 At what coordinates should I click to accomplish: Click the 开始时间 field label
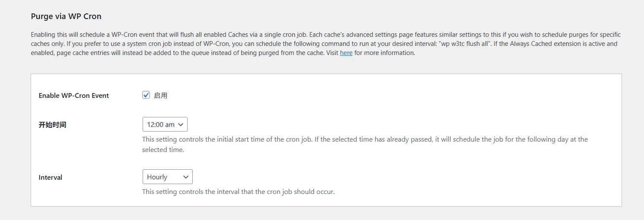[x=52, y=125]
